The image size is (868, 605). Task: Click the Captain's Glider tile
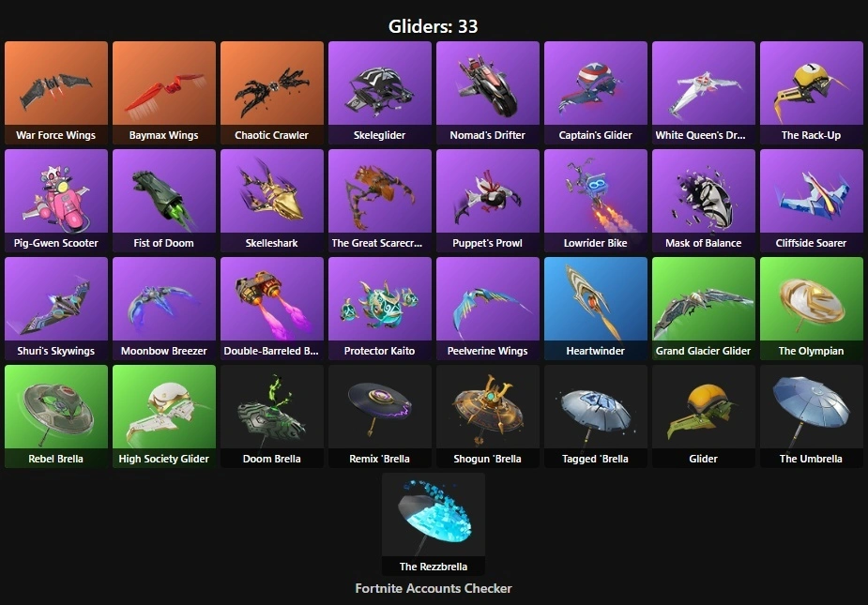point(596,93)
